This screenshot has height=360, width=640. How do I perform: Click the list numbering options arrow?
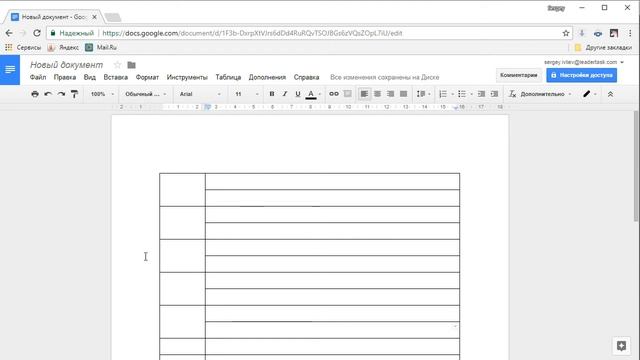(452, 94)
